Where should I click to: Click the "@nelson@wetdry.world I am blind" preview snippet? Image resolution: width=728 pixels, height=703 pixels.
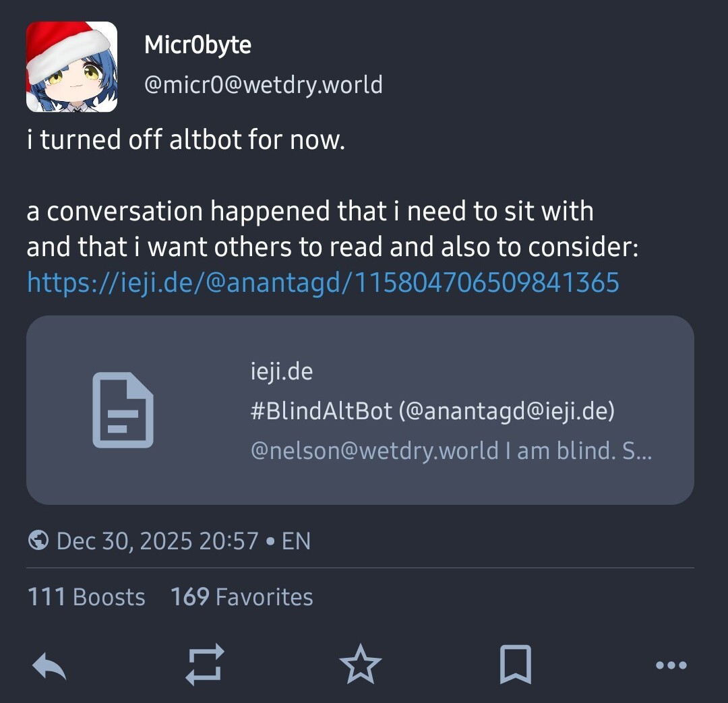point(450,450)
